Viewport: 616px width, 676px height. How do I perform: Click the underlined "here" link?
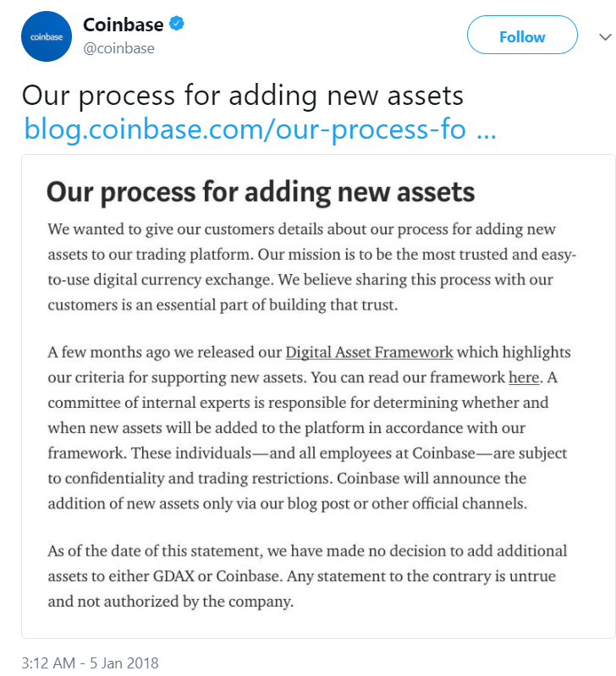click(x=524, y=377)
